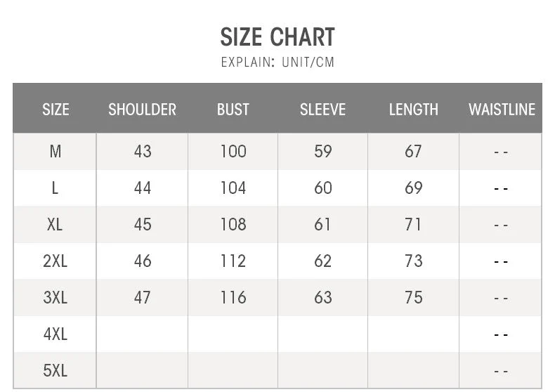555x392 pixels.
Task: Click the 2XL size row label
Action: click(55, 261)
